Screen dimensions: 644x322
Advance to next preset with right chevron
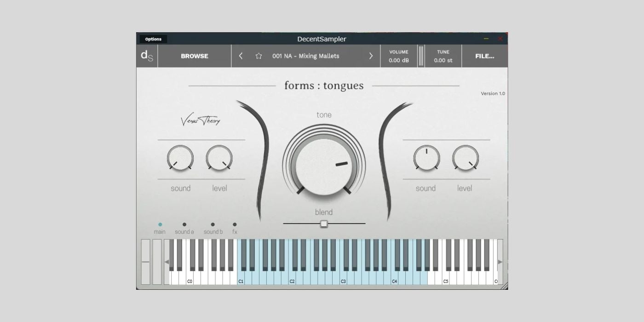[371, 56]
